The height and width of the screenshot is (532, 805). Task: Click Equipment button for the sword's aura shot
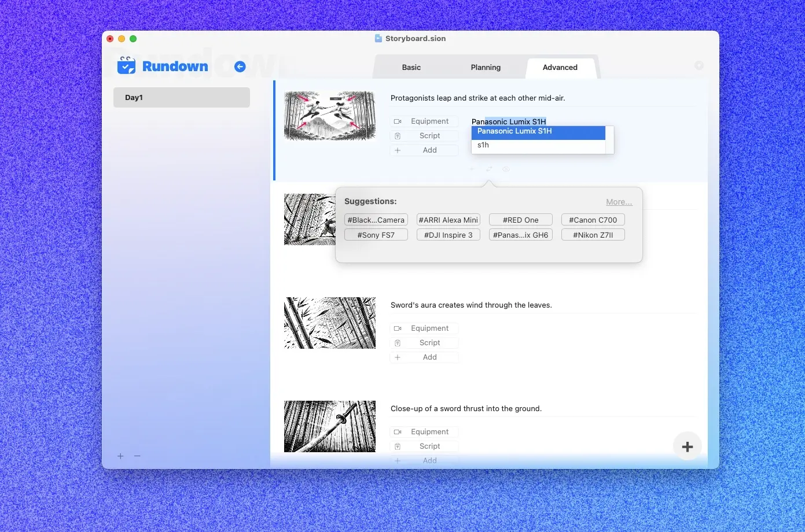[x=424, y=328]
